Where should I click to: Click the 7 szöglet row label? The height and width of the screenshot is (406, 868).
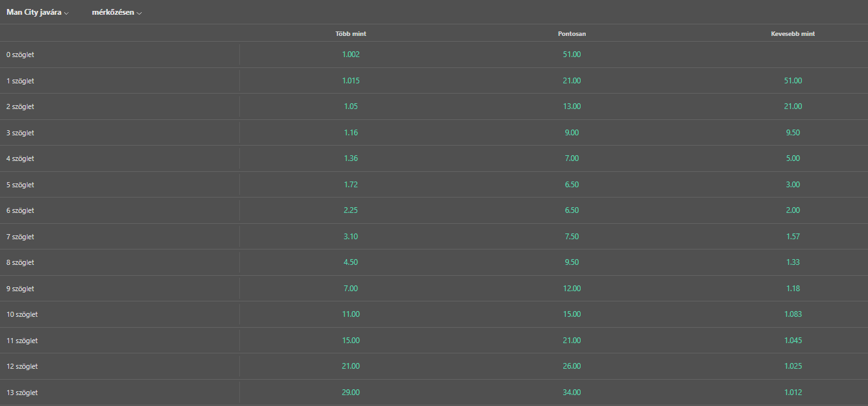point(21,237)
